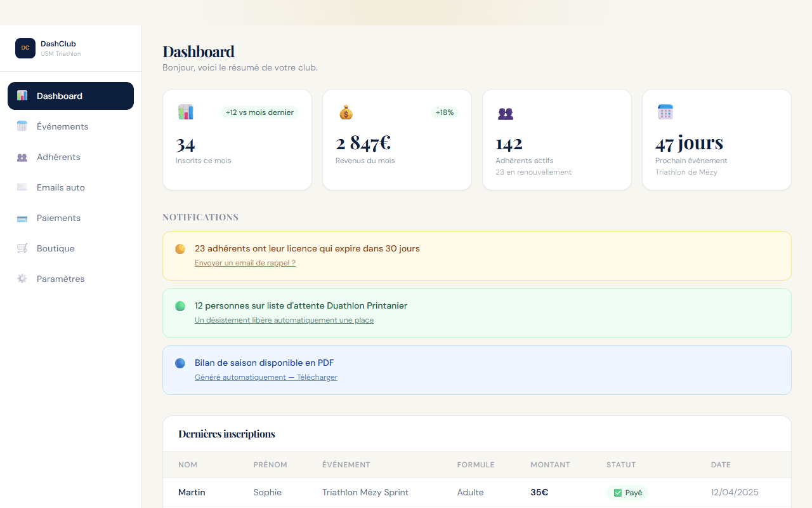This screenshot has width=812, height=508.
Task: Click the FORMULE column header
Action: tap(476, 465)
